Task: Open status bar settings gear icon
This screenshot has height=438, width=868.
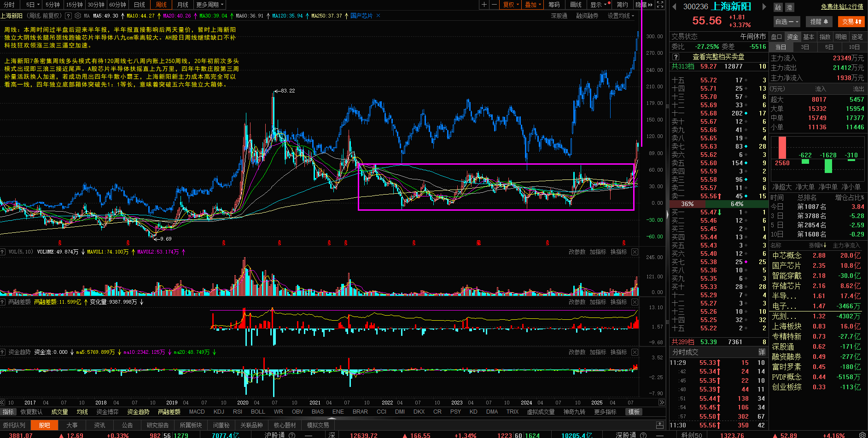Action: [x=862, y=435]
